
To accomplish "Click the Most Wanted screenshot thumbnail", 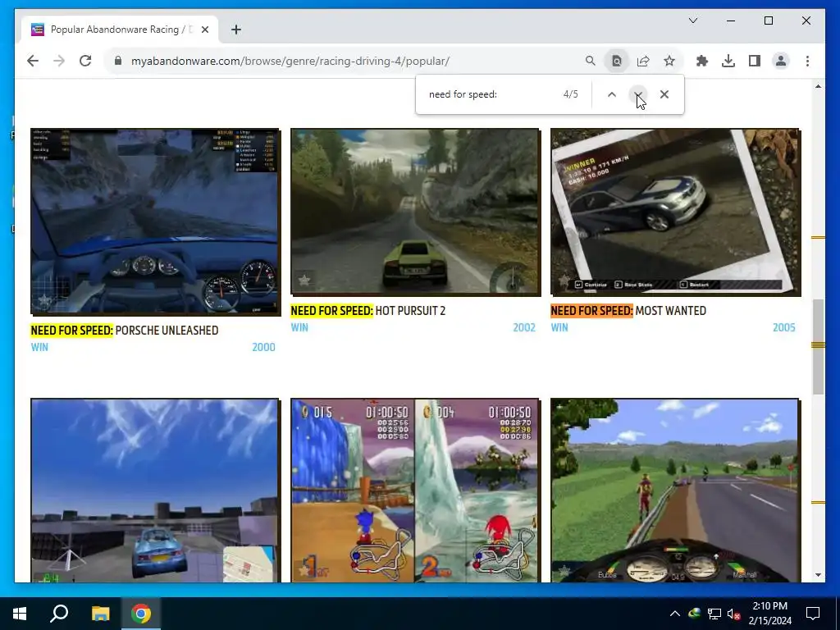I will (x=676, y=212).
